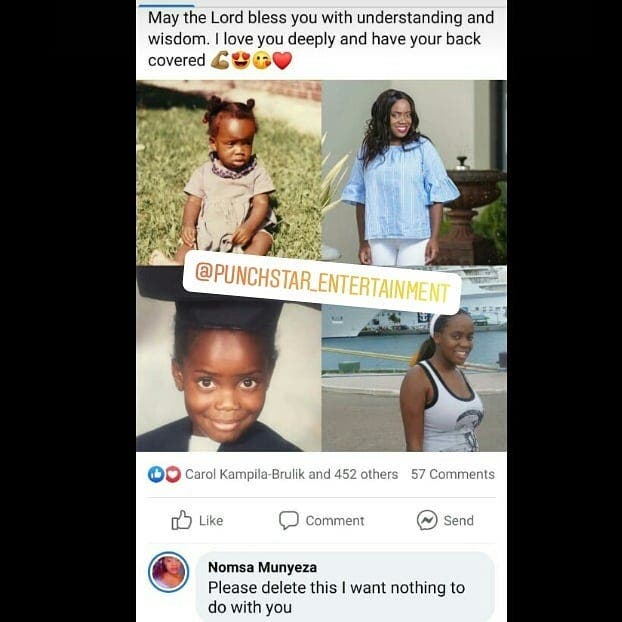Click the blue like reaction icon

point(156,474)
